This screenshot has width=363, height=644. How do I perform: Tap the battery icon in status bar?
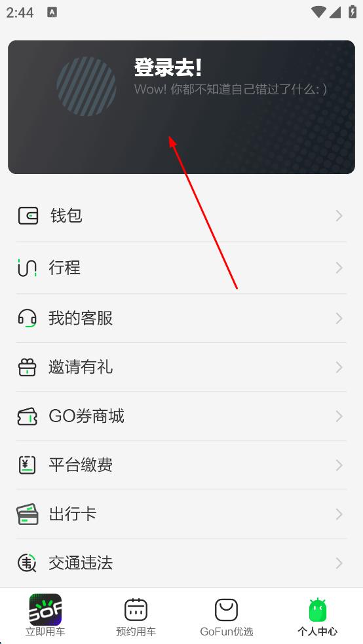point(353,12)
